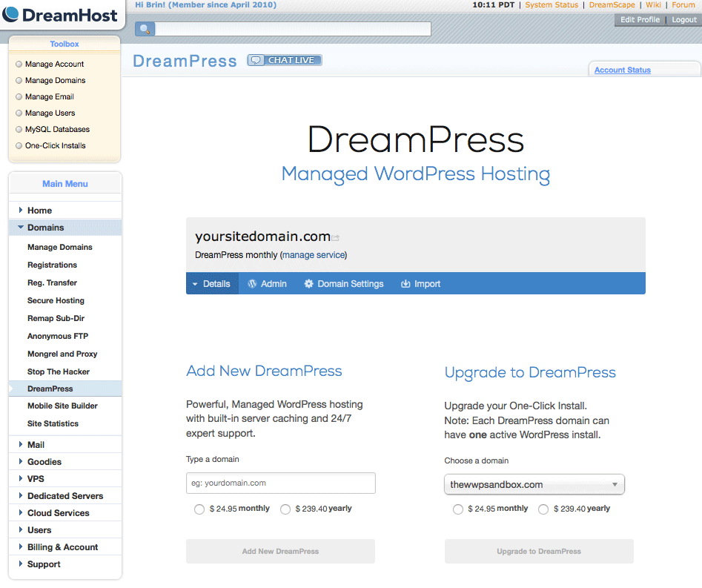Viewport: 702px width, 588px height.
Task: Click the Logout button
Action: 684,20
